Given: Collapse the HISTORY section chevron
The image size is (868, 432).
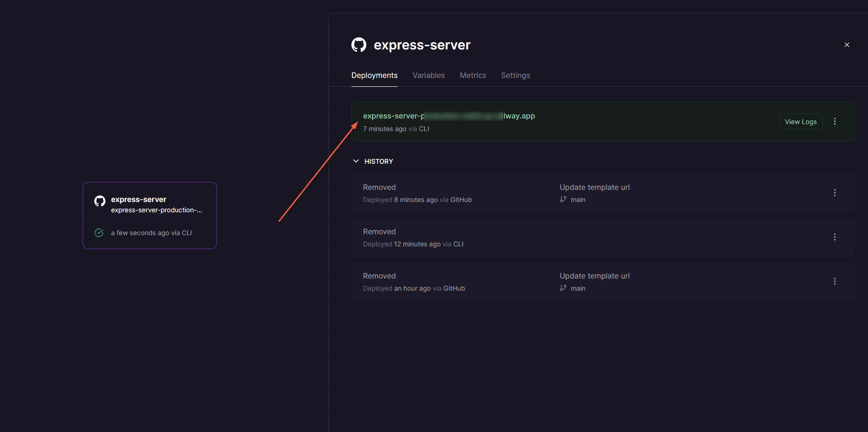Looking at the screenshot, I should tap(356, 161).
